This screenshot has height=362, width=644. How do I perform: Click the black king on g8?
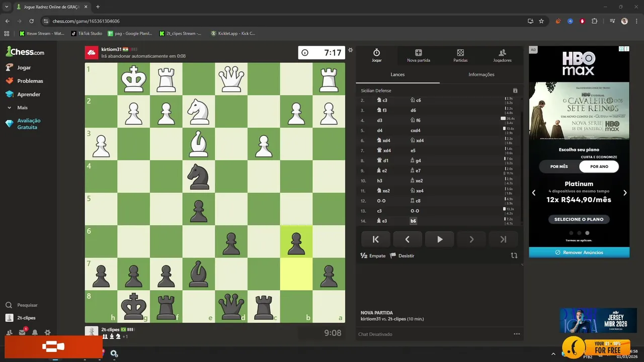pyautogui.click(x=133, y=307)
